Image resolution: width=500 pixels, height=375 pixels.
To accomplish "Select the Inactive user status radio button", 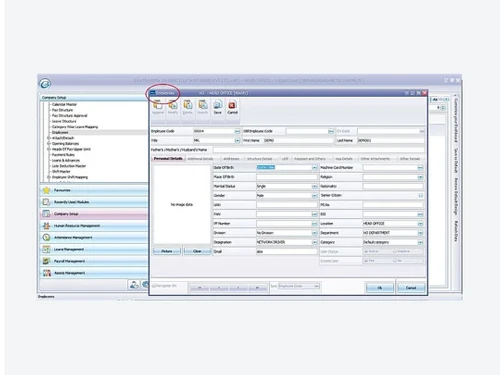I will (395, 251).
